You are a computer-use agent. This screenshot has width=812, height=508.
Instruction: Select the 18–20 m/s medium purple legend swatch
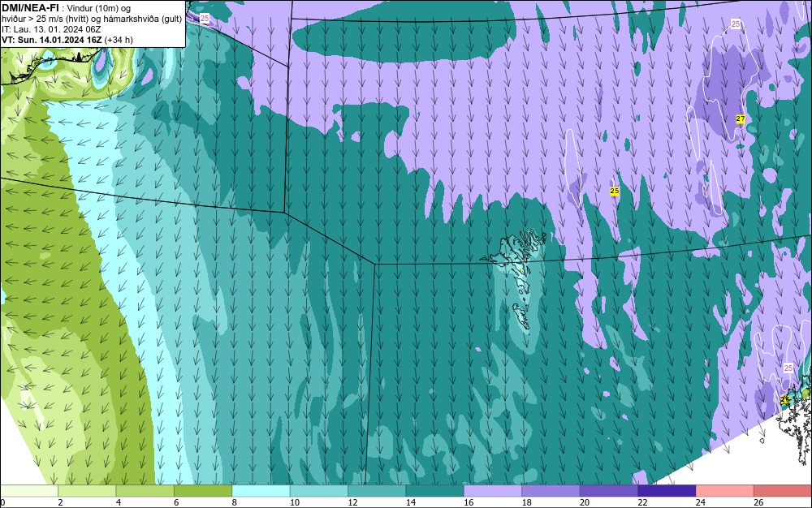coord(551,491)
